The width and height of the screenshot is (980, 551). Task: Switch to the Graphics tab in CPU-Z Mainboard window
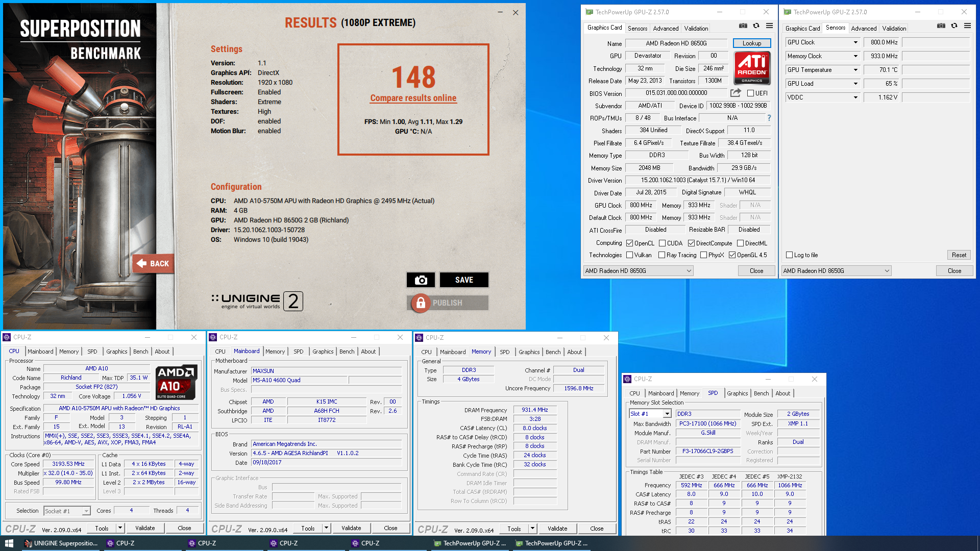[323, 352]
